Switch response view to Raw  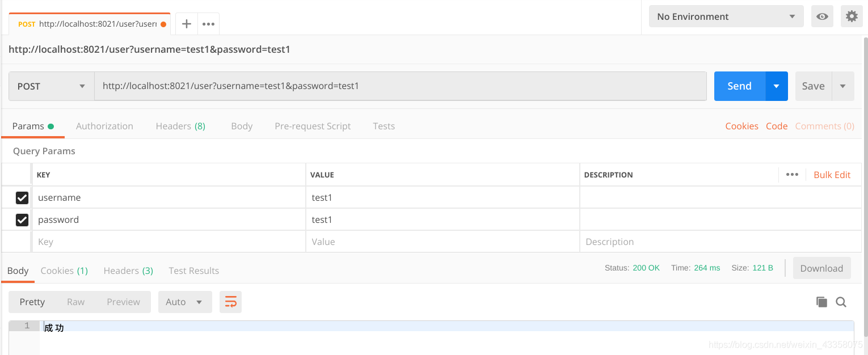tap(75, 302)
